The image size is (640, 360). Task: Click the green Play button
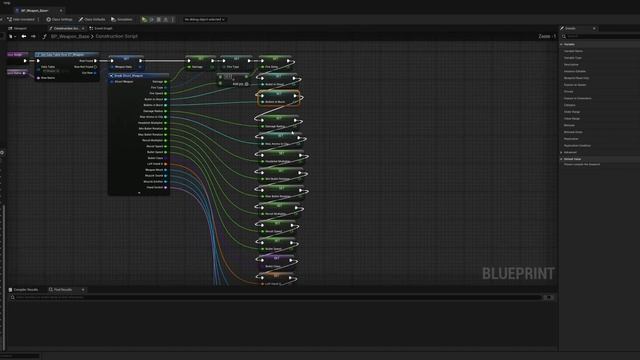(x=144, y=19)
